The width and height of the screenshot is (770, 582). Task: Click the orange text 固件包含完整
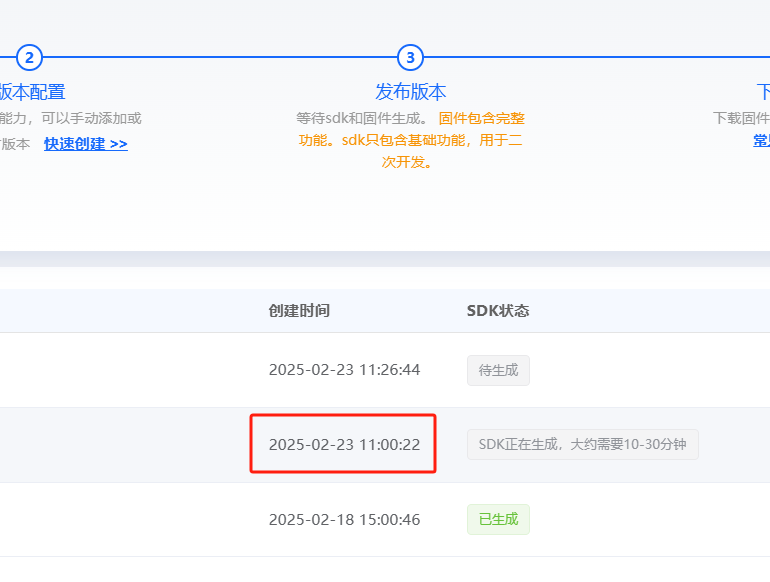482,118
